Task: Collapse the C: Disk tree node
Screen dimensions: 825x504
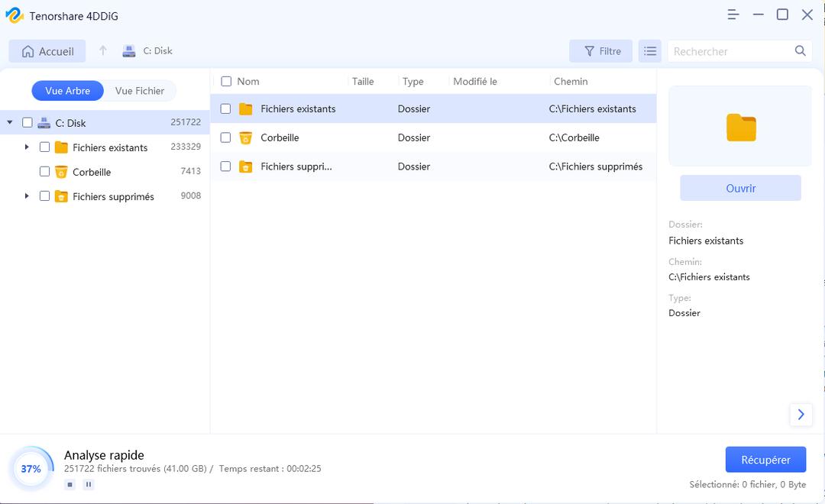Action: [x=9, y=122]
